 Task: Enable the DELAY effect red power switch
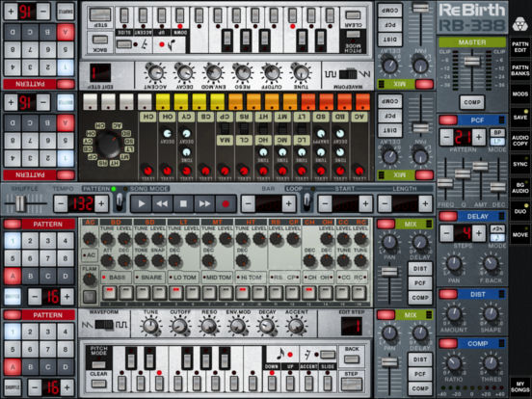448,216
